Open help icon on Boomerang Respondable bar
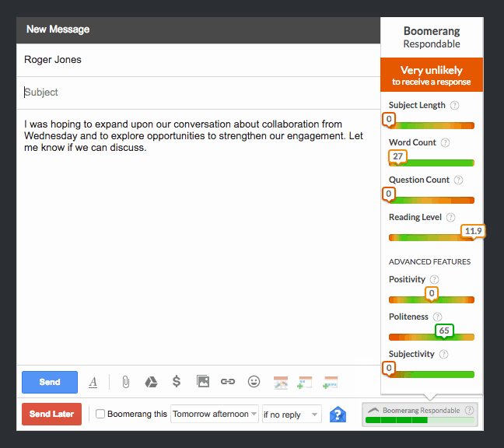Screen dimensions: 504x448 [469, 410]
